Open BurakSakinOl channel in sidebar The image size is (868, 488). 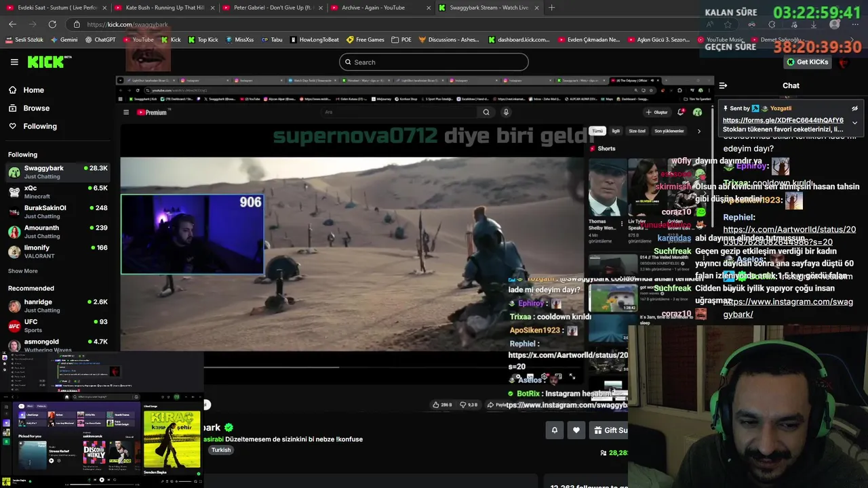[x=58, y=211]
